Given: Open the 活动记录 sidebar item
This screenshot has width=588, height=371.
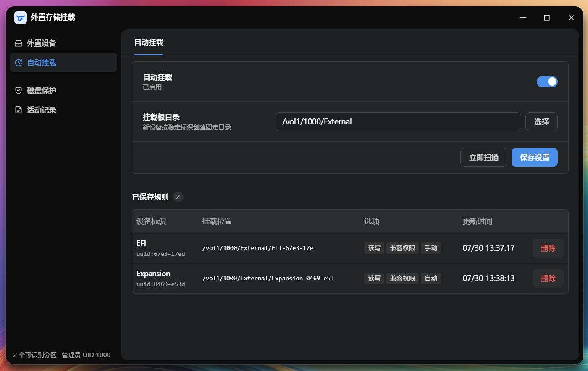Looking at the screenshot, I should coord(63,110).
